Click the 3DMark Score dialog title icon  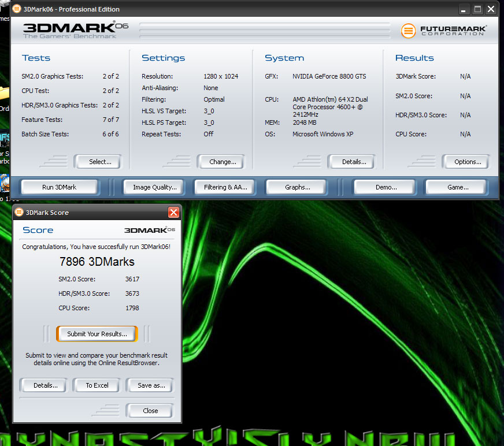point(19,212)
